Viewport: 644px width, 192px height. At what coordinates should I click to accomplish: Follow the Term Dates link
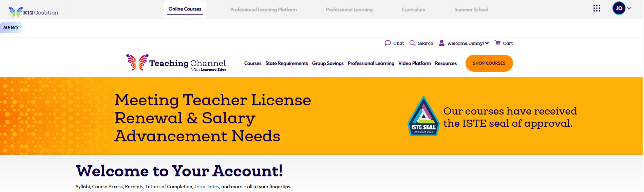pos(207,187)
